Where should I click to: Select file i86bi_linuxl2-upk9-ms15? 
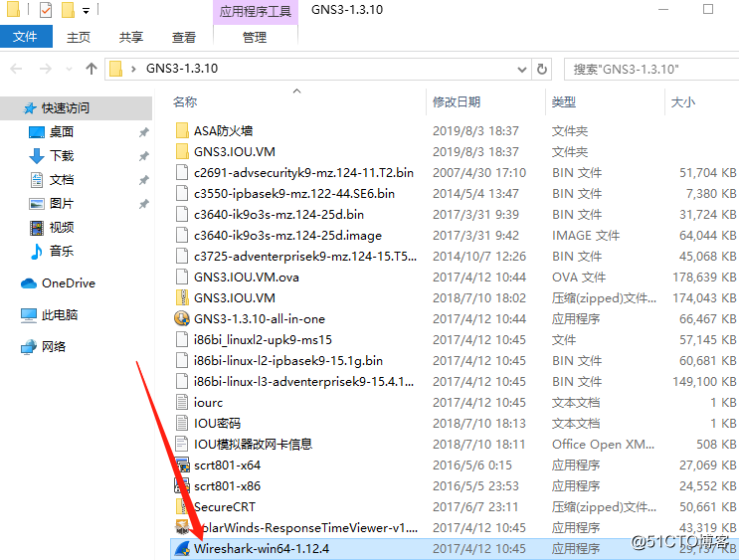[x=263, y=340]
